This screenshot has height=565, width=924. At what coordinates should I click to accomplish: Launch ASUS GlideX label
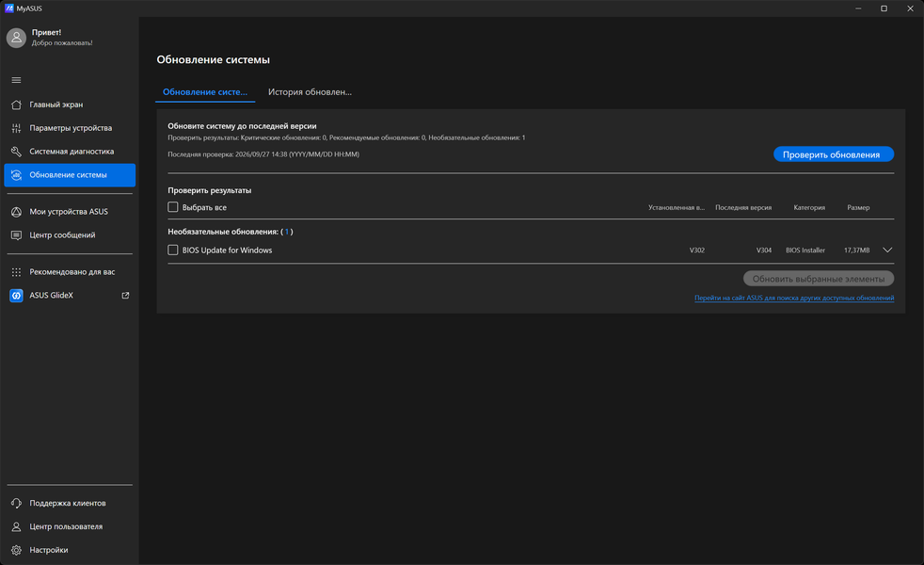click(51, 296)
